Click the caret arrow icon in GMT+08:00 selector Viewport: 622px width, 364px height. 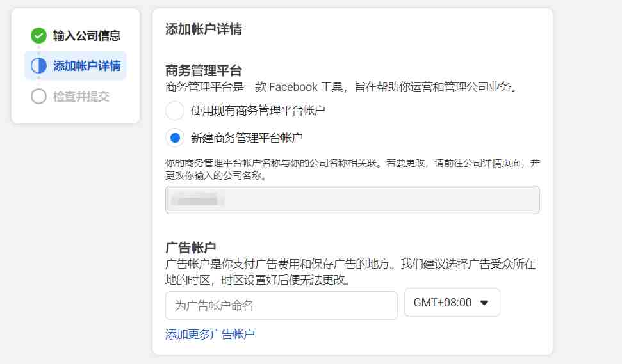[484, 303]
